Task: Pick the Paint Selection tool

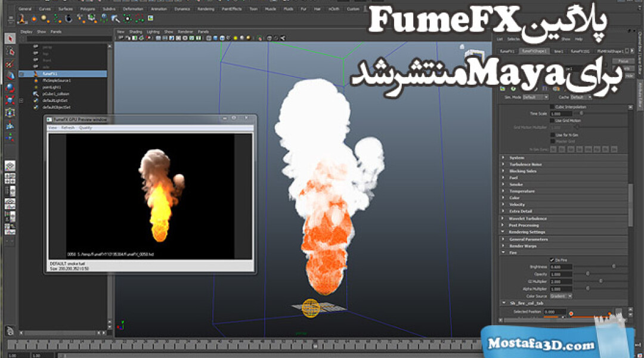Action: pos(10,64)
